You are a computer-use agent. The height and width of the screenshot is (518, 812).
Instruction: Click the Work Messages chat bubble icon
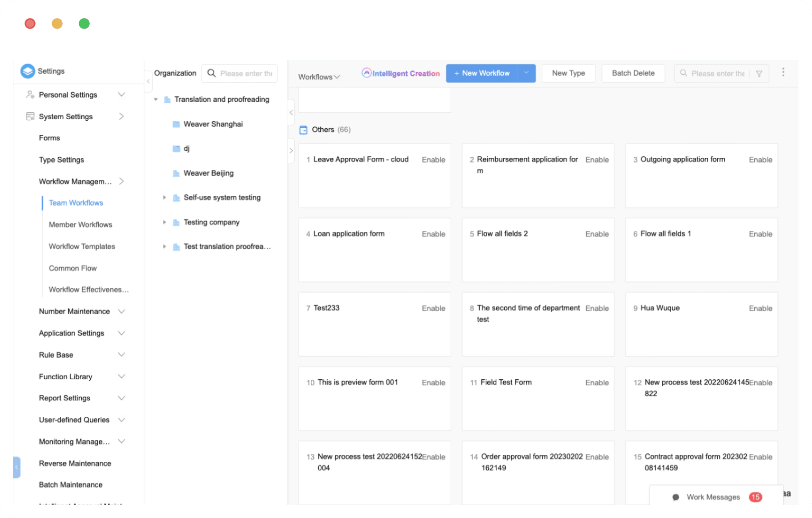(676, 497)
